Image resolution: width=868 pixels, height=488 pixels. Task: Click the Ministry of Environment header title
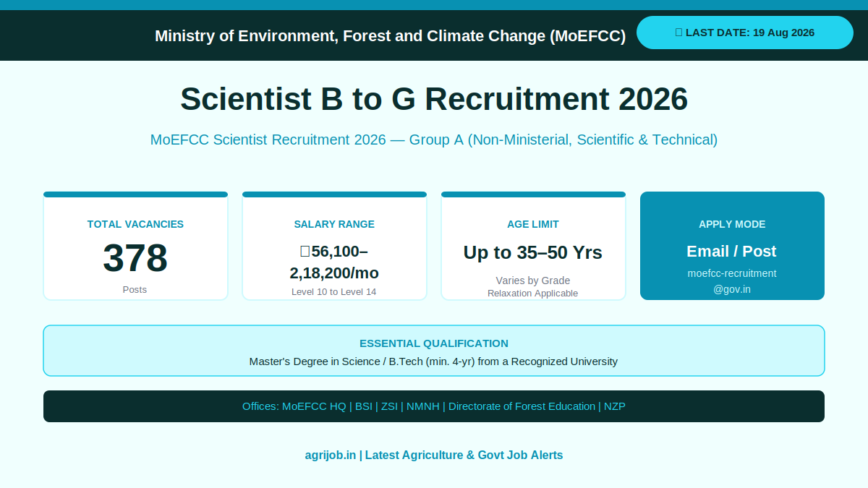(390, 36)
